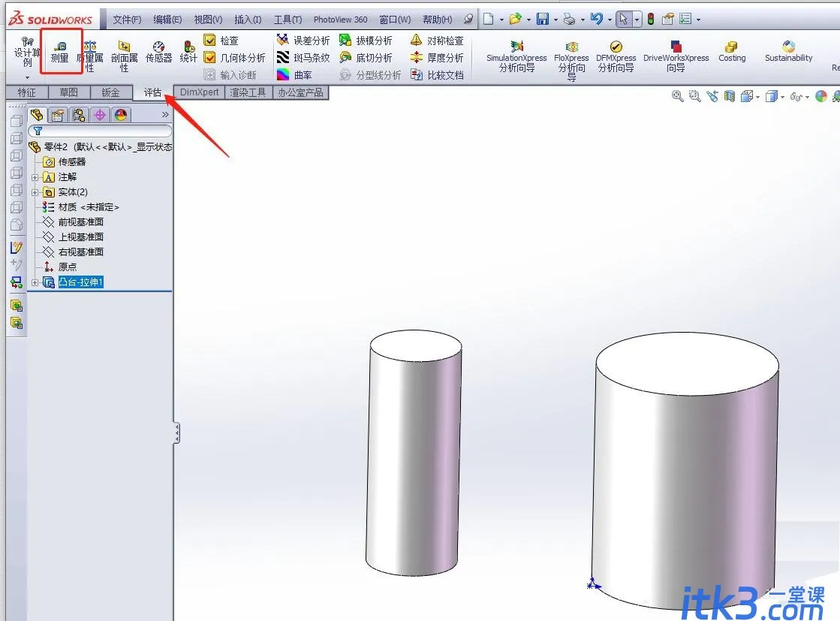Open 质量属性 mass properties
This screenshot has height=621, width=840.
click(x=90, y=56)
